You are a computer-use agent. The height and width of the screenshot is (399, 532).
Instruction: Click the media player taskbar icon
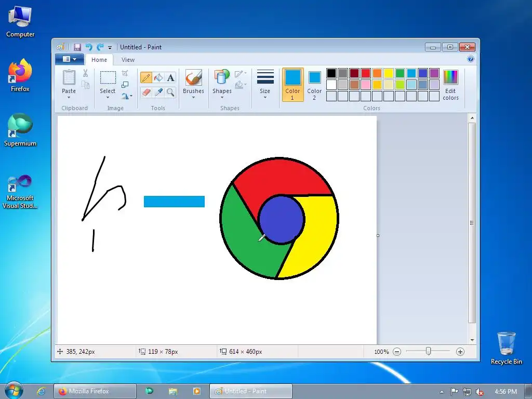tap(197, 391)
